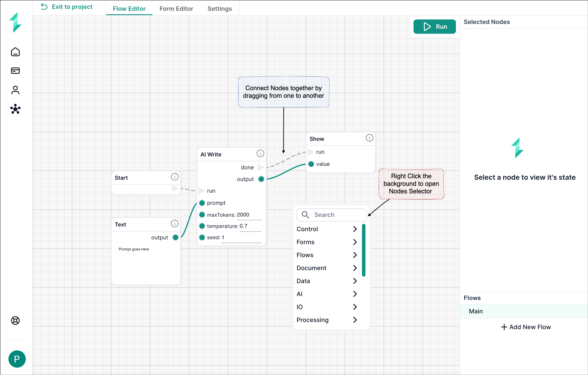Switch to the Form Editor tab
588x375 pixels.
(176, 8)
